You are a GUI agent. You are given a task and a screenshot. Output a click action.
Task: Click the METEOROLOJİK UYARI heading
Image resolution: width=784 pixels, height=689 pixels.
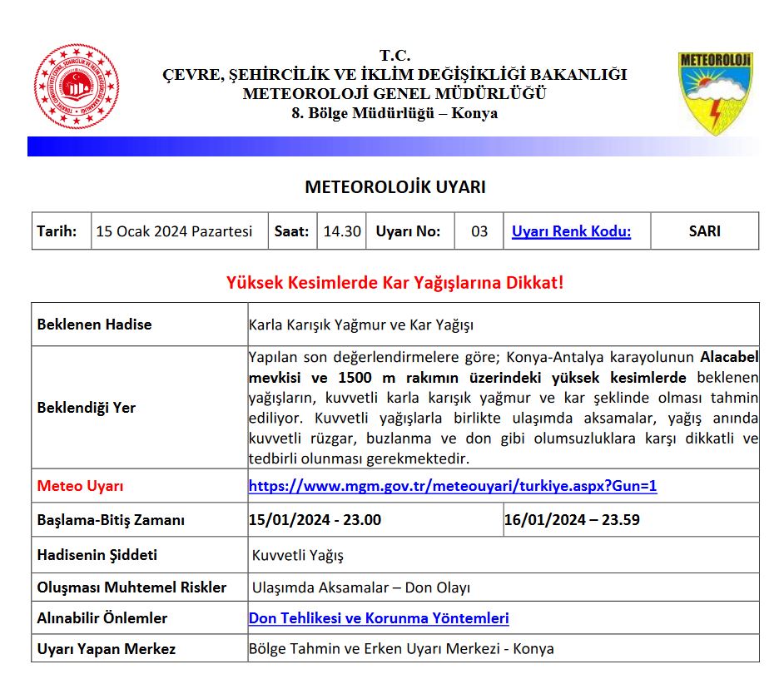point(394,187)
